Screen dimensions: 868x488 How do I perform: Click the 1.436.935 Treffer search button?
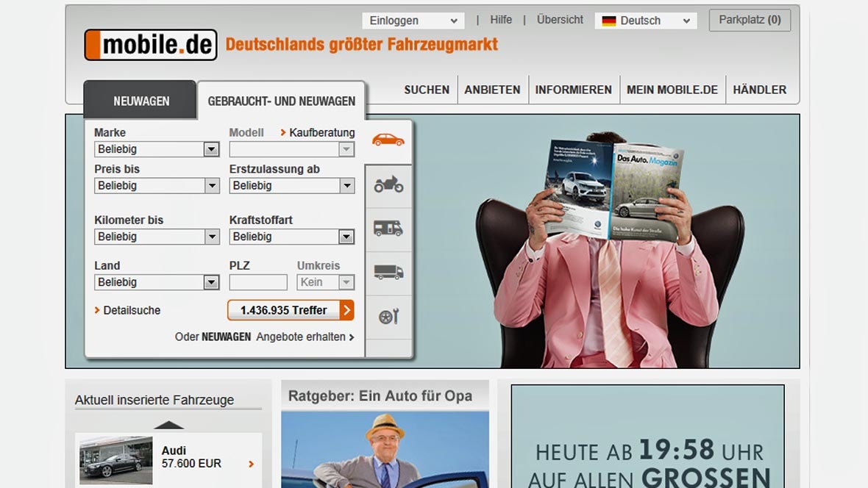pos(291,310)
